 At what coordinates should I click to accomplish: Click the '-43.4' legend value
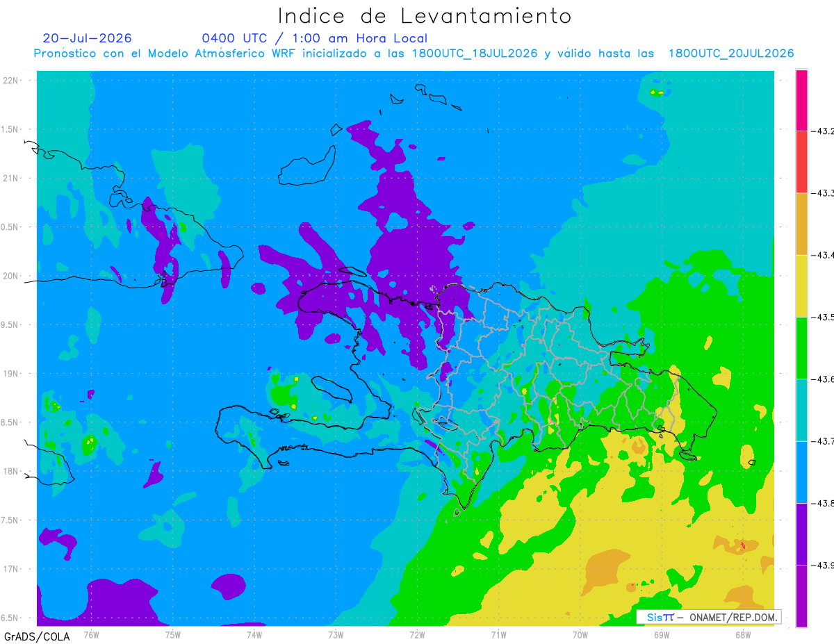tap(823, 255)
